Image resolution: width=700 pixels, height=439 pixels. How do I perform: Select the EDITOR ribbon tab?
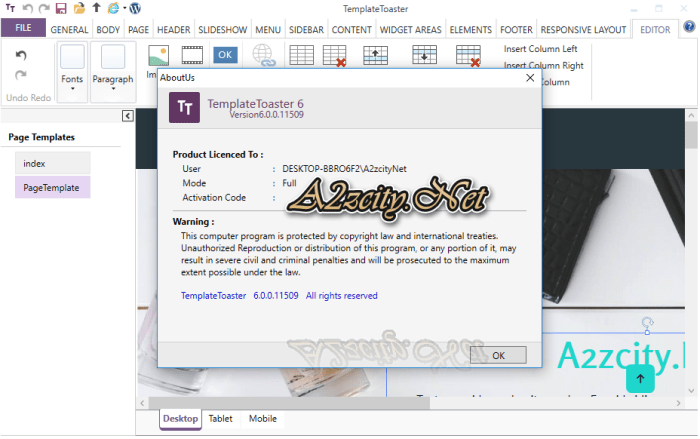[655, 29]
